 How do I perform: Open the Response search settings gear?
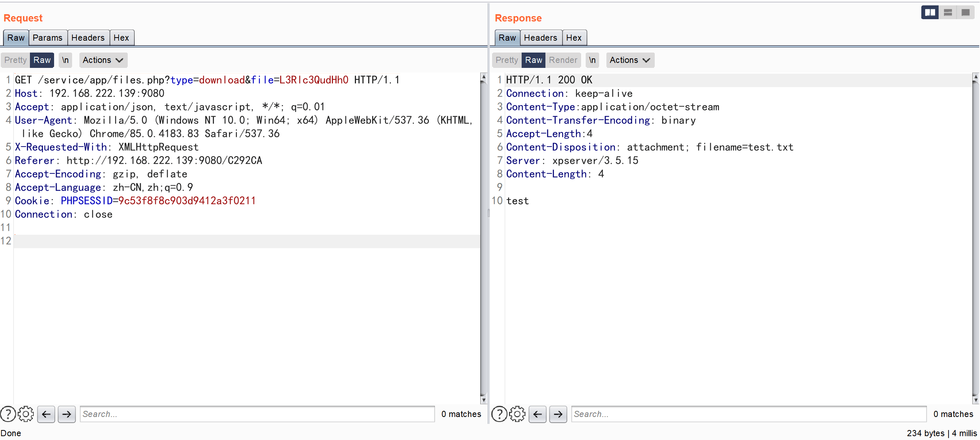click(x=517, y=414)
